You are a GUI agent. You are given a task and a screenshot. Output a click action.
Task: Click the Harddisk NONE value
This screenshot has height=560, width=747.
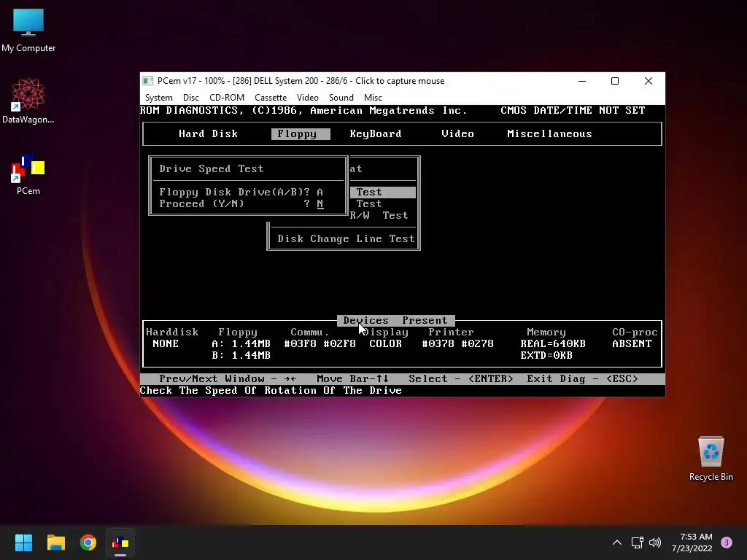[x=166, y=344]
